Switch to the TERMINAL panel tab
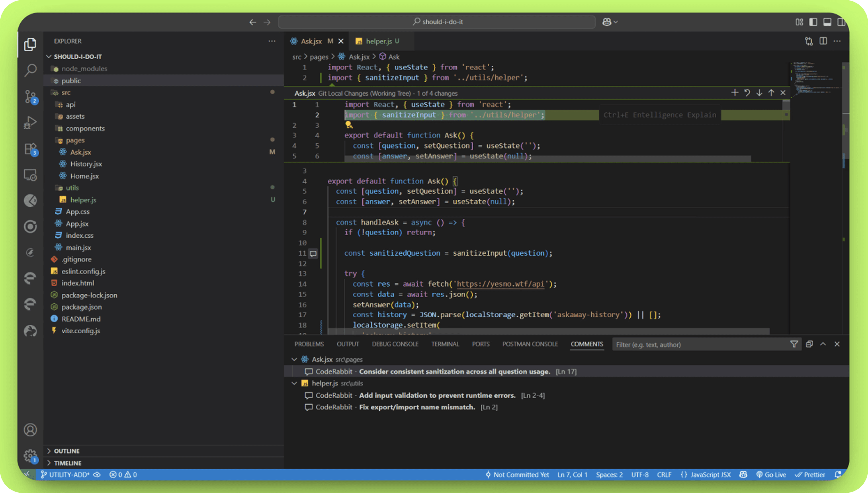Viewport: 868px width, 493px height. pos(445,344)
